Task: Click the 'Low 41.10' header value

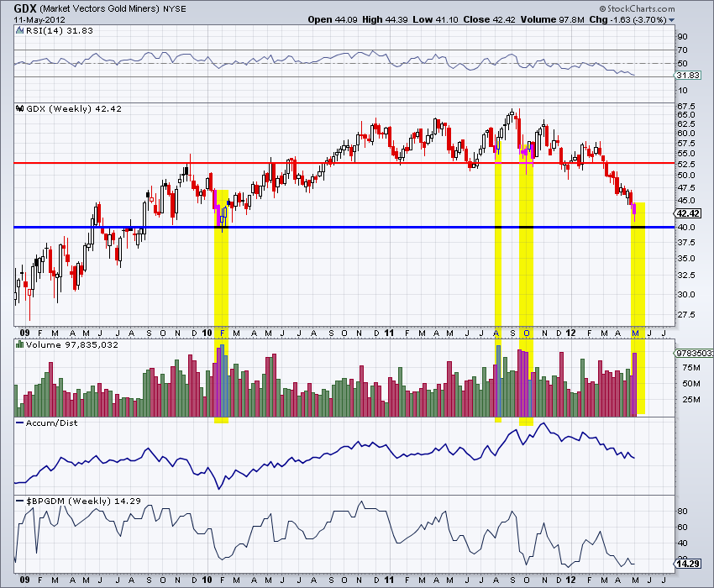Action: (435, 19)
